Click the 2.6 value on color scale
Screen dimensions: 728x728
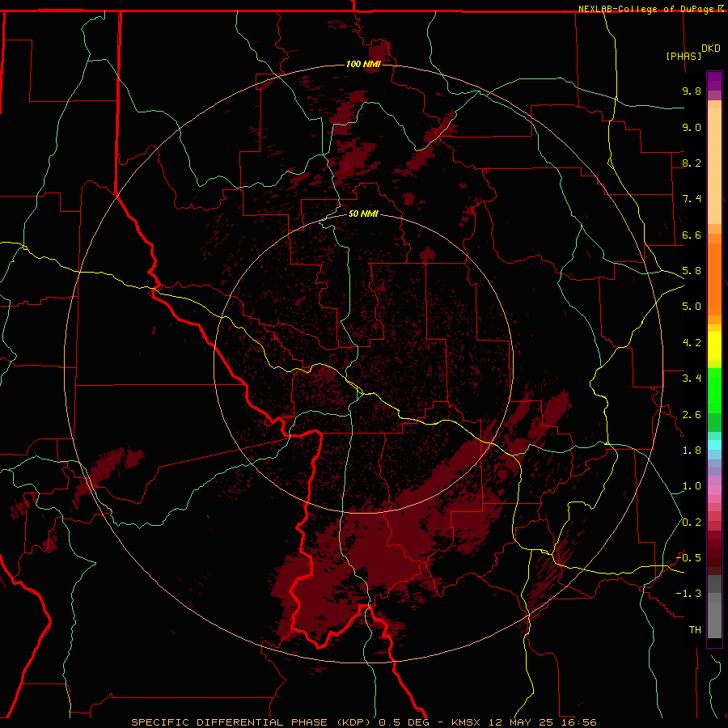(x=692, y=415)
